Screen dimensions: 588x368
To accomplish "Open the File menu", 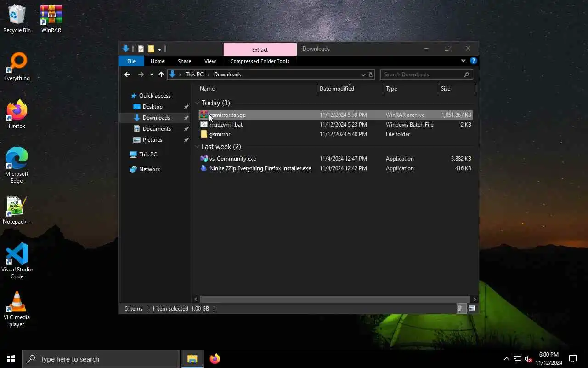I will point(131,61).
